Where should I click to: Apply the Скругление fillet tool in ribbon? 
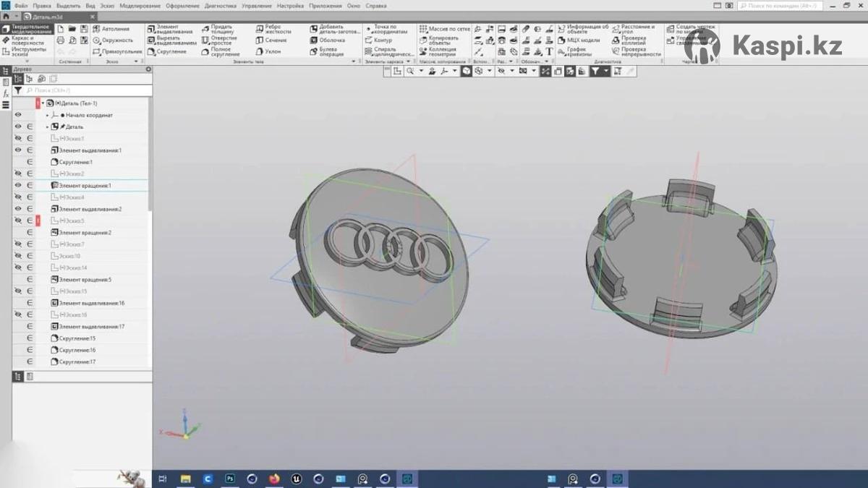tap(166, 52)
